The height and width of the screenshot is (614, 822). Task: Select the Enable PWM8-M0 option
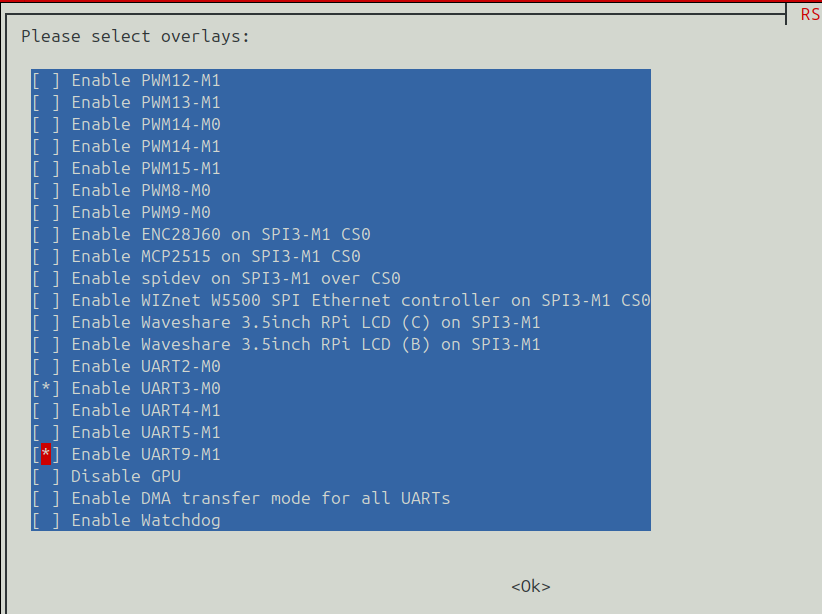tap(341, 190)
